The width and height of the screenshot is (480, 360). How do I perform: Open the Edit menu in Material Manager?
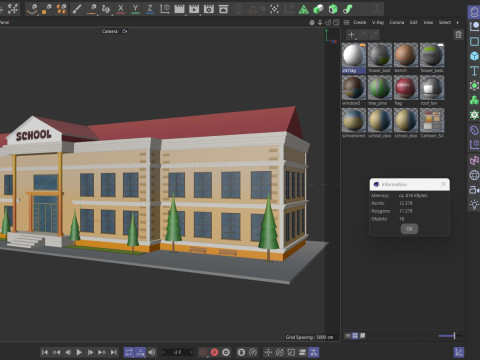414,22
